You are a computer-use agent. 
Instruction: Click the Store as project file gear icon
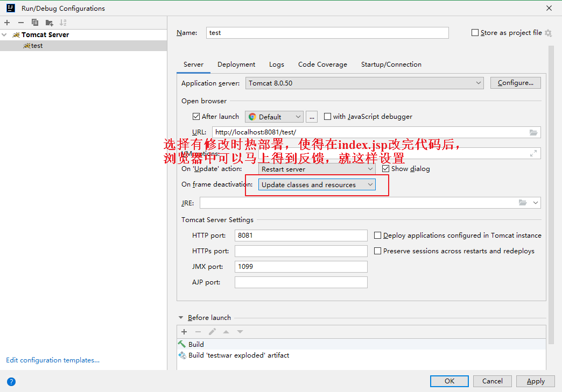tap(548, 33)
